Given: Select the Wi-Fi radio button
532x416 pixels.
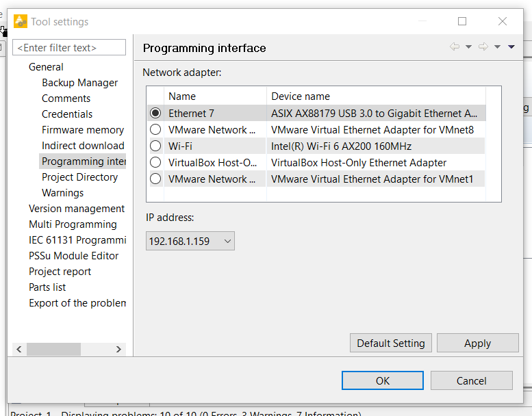Looking at the screenshot, I should click(155, 146).
